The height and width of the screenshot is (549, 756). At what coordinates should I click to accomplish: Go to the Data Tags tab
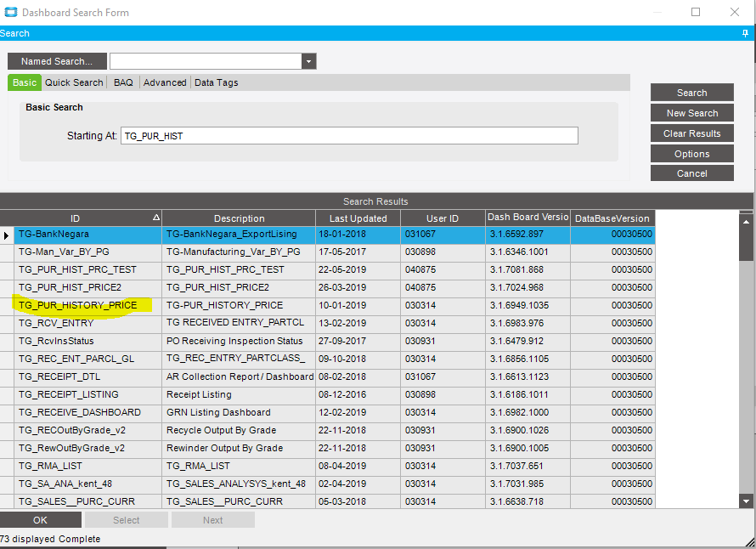pyautogui.click(x=216, y=82)
